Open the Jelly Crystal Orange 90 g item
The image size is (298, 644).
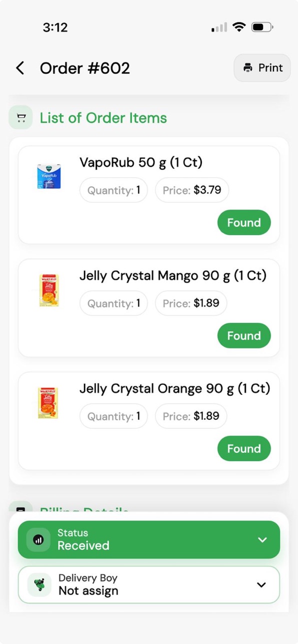pyautogui.click(x=149, y=421)
